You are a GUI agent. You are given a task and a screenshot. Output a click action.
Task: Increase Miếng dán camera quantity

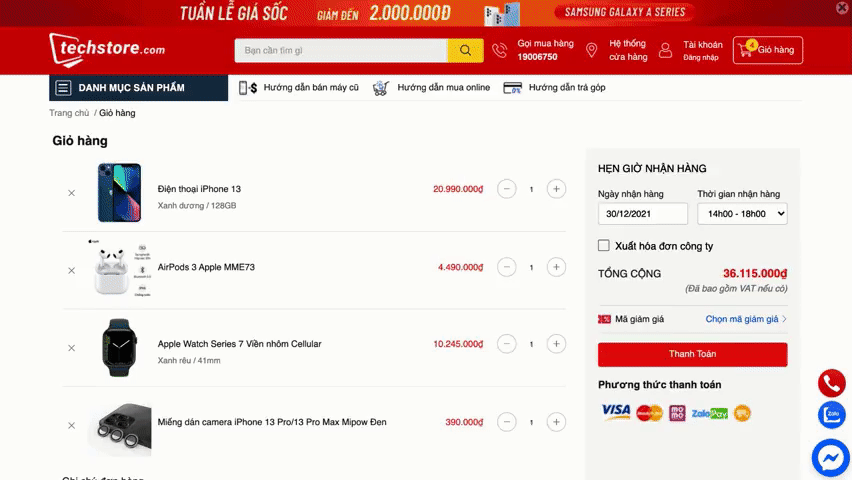coord(556,422)
